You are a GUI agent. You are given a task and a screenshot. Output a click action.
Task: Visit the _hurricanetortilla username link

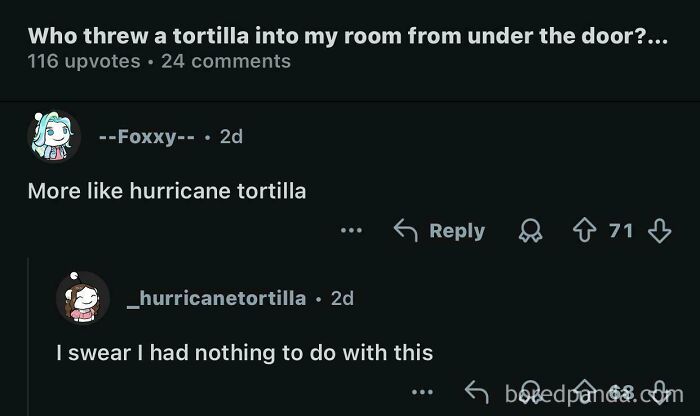pos(216,298)
